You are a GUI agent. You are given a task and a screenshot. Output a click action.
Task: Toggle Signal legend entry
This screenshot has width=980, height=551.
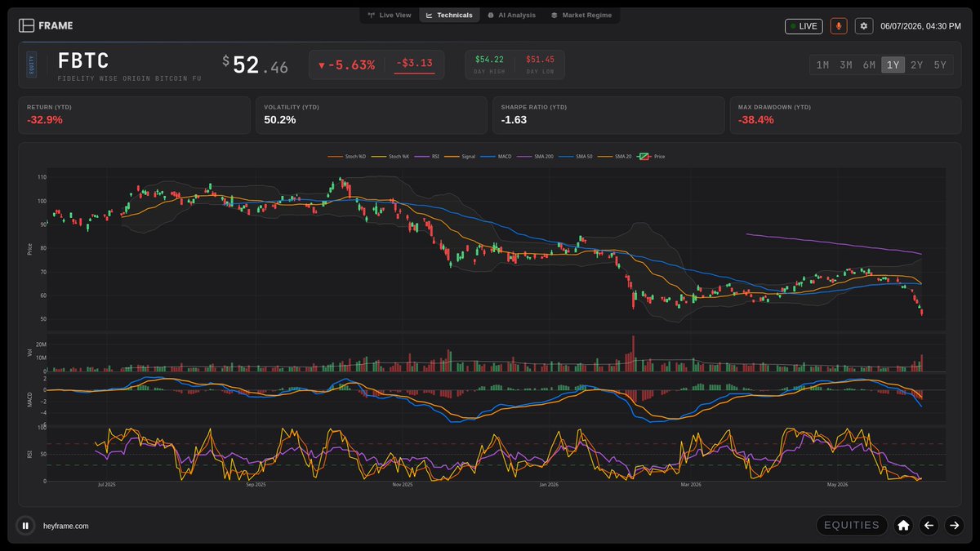461,156
